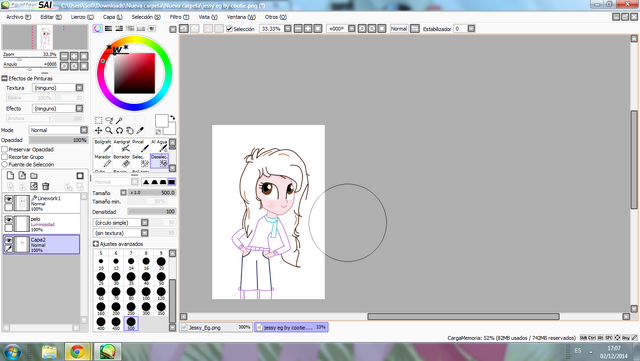Hide the pelo layer
This screenshot has height=361, width=640.
(9, 219)
